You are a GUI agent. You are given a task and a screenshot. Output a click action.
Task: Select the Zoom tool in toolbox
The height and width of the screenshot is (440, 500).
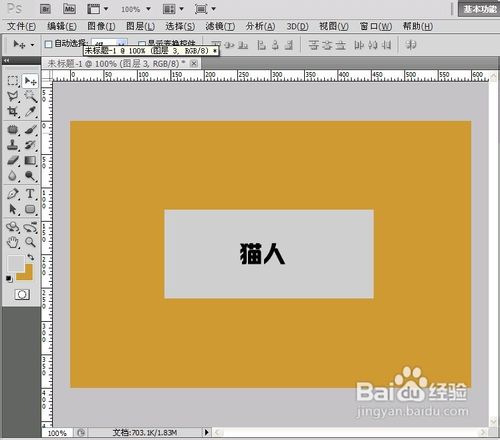click(x=30, y=242)
